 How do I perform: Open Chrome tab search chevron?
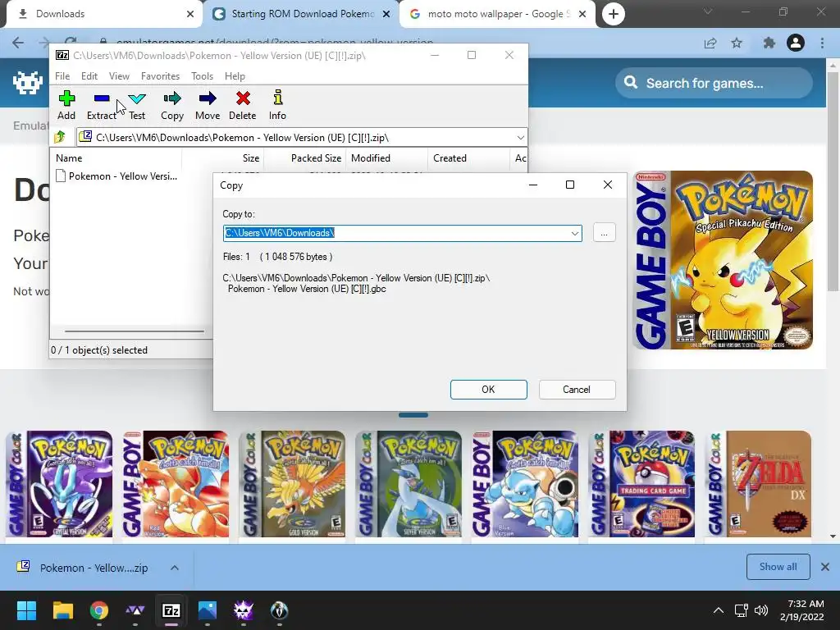click(x=708, y=11)
